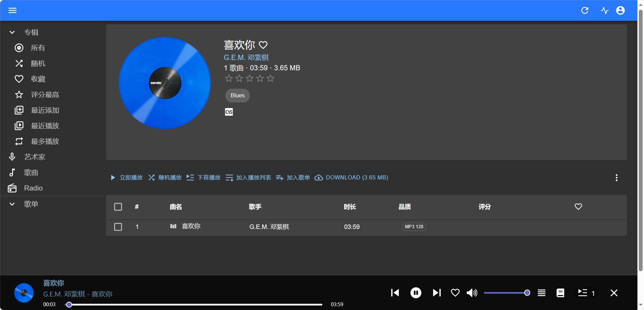Viewport: 644px width, 310px height.
Task: Click player bar text G.E.M. 邓紫棋 - 喜欢你
Action: (x=78, y=294)
